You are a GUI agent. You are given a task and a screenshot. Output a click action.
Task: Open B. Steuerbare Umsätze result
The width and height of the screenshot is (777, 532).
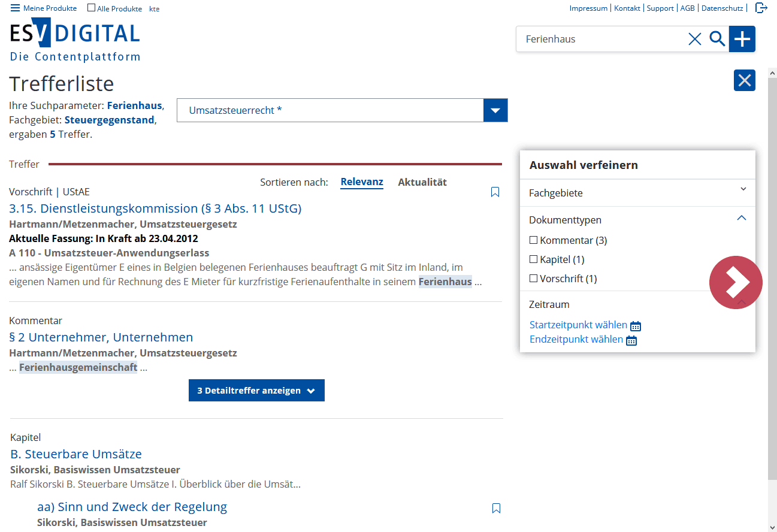click(76, 454)
